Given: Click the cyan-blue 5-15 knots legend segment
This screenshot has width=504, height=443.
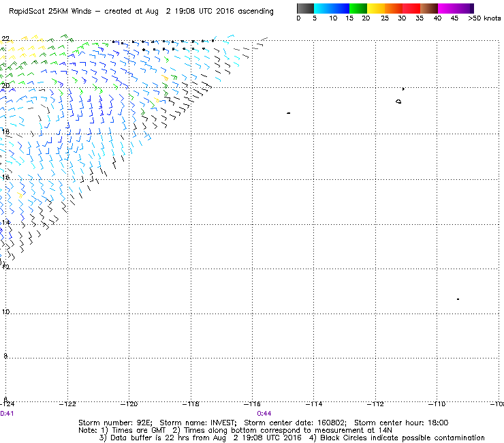Looking at the screenshot, I should [x=332, y=8].
